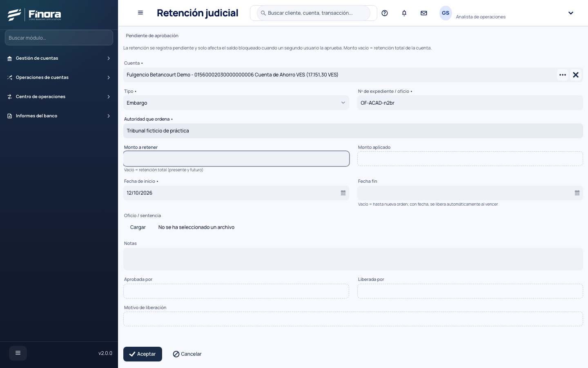This screenshot has height=368, width=588.
Task: Click the v2.0.0 version label
Action: click(105, 353)
